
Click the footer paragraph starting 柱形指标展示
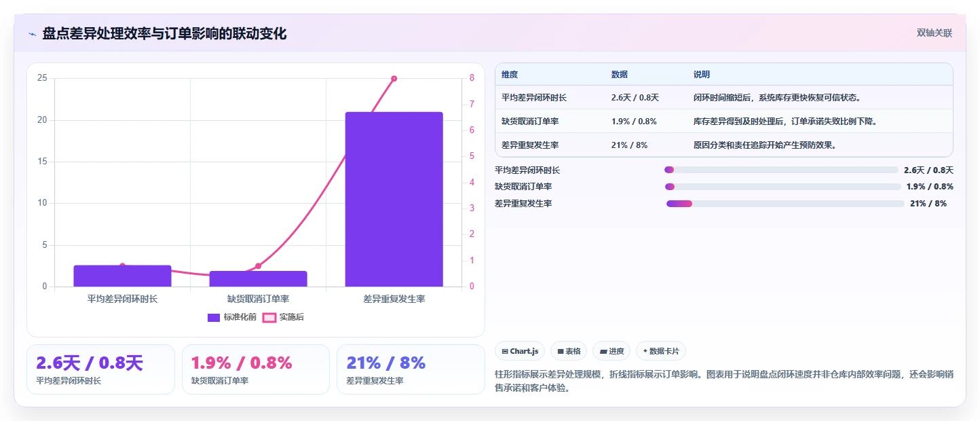tap(724, 381)
